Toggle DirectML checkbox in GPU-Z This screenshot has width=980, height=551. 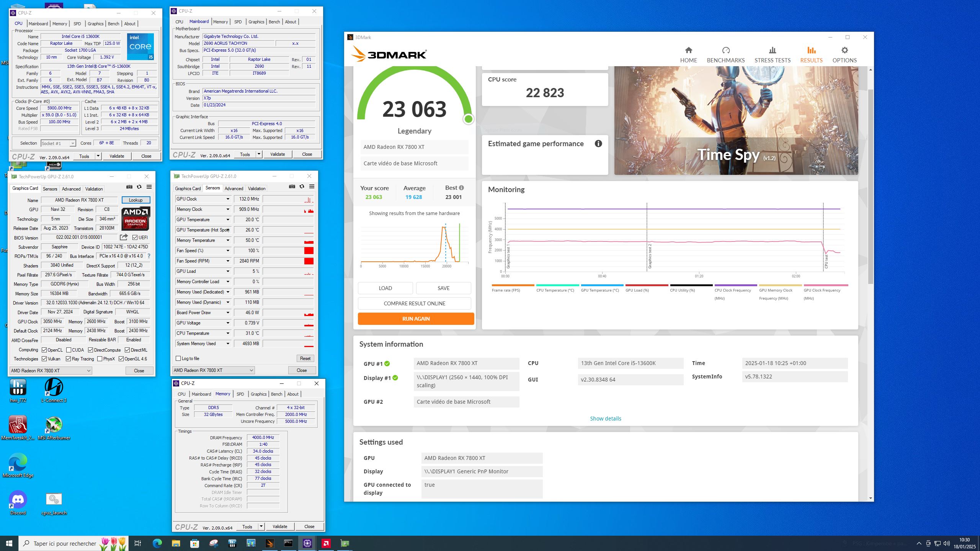pyautogui.click(x=127, y=350)
